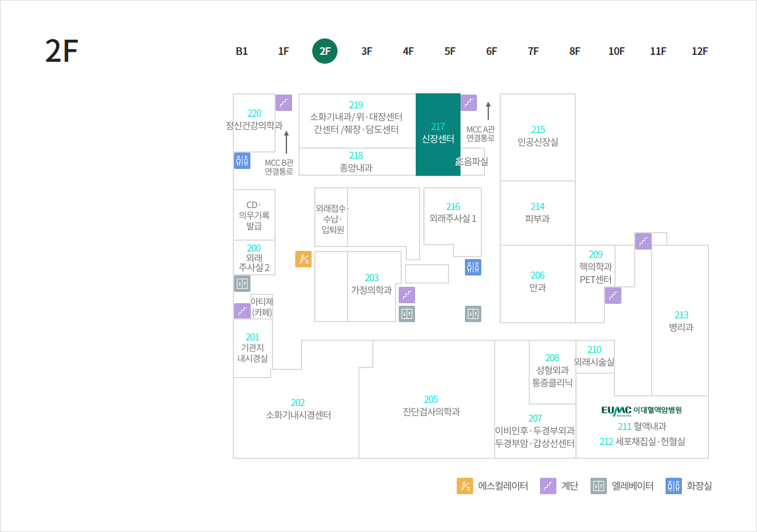Click the escalator legend icon 에스컬레이터
Screen dimensions: 757x532
465,486
